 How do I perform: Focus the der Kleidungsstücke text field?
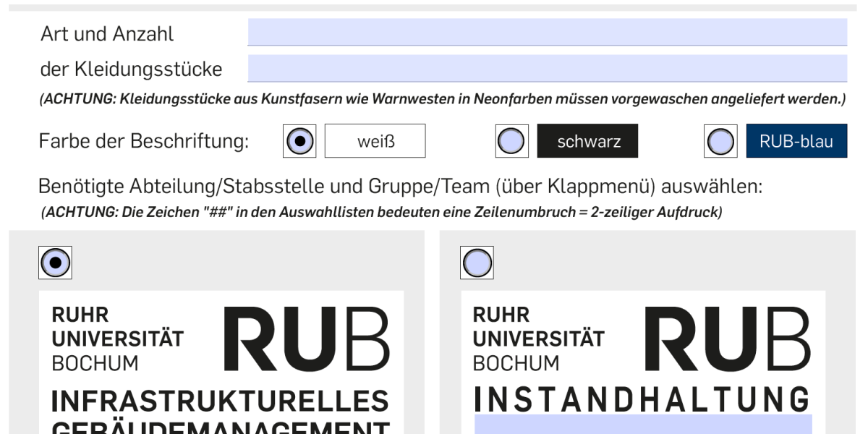[548, 69]
